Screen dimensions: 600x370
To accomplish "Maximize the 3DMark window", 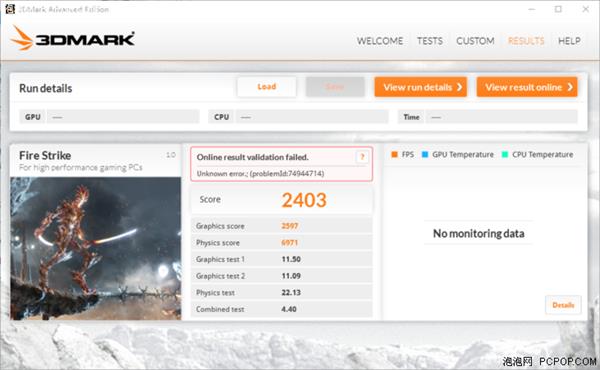I will (558, 9).
